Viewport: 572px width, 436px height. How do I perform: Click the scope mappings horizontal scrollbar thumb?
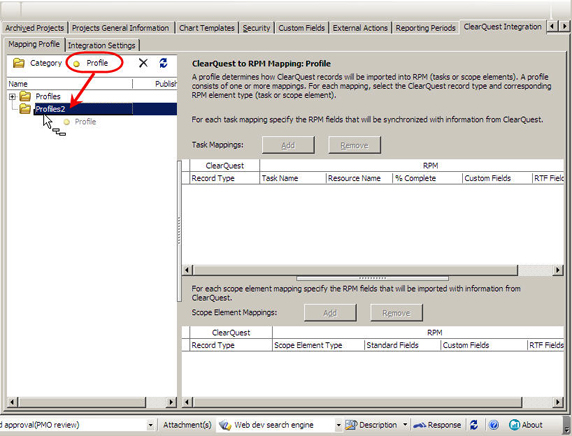click(358, 402)
